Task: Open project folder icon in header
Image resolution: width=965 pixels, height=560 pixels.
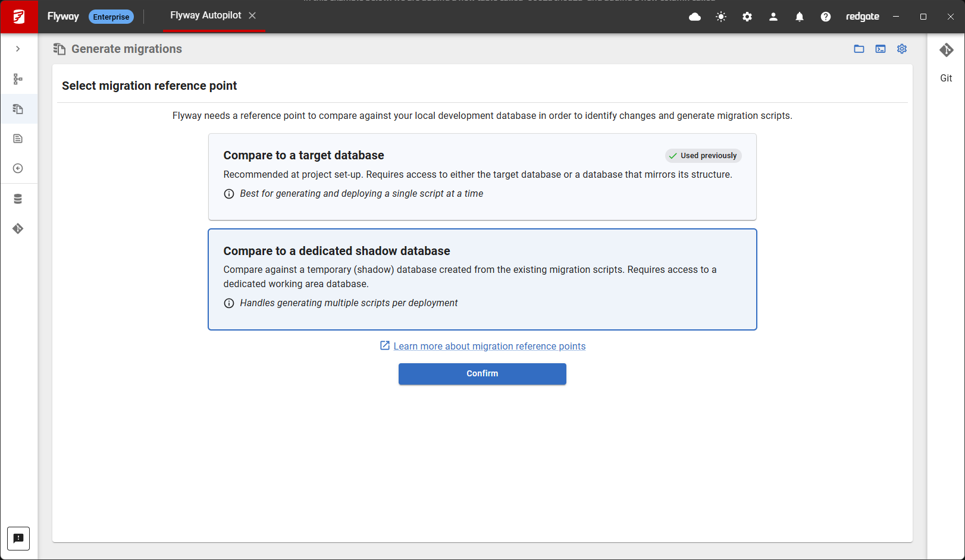Action: point(859,49)
